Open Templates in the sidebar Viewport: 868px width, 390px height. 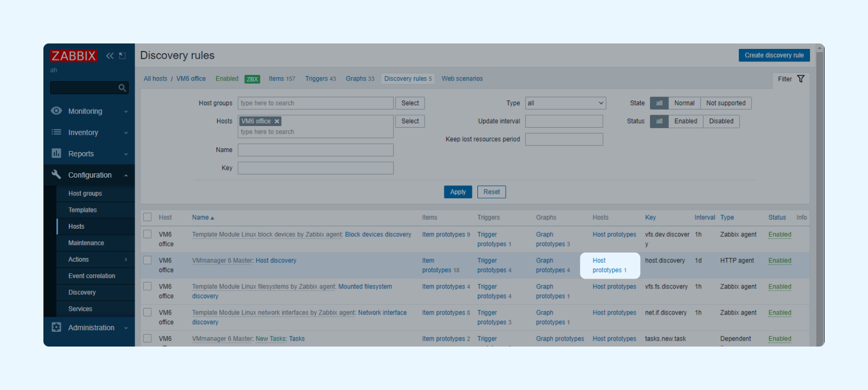pos(82,210)
